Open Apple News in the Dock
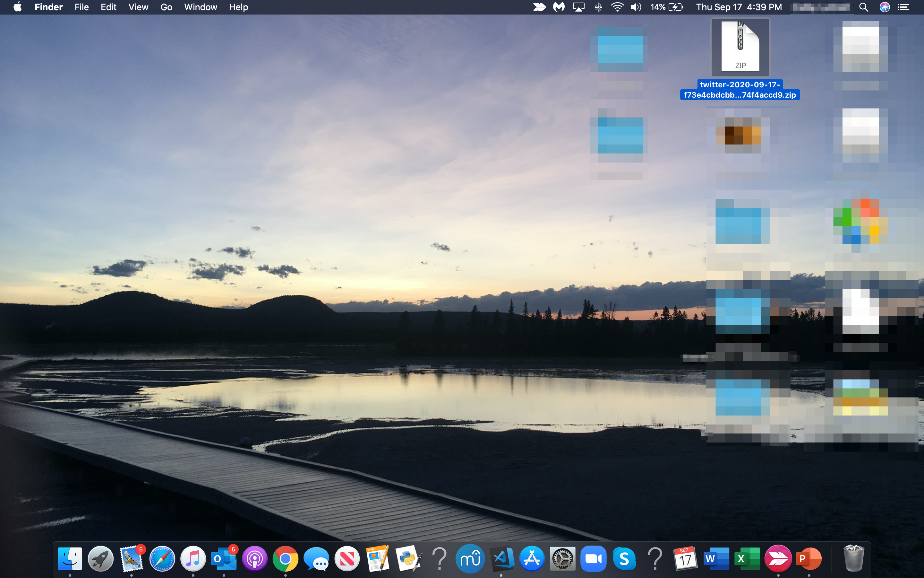 347,559
